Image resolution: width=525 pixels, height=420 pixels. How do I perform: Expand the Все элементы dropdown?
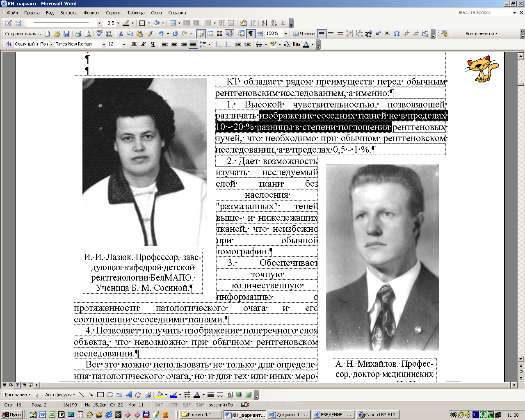coord(482,34)
